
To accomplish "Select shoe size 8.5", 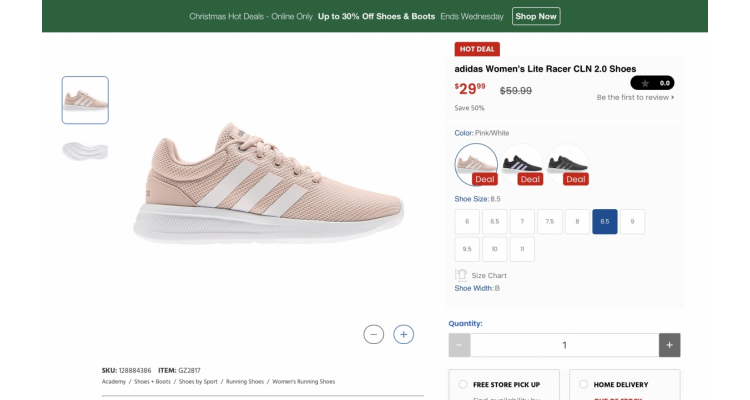I will (x=605, y=222).
